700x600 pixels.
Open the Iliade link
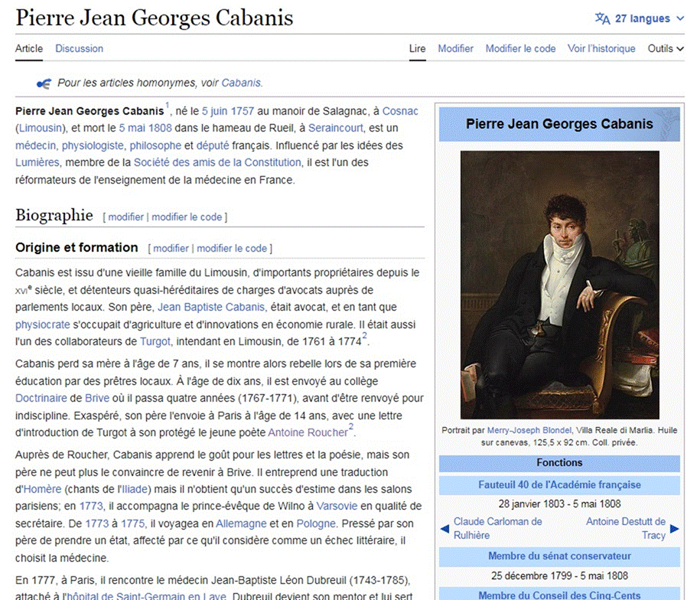(135, 489)
